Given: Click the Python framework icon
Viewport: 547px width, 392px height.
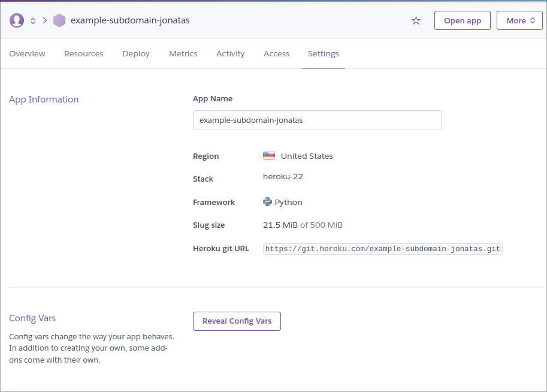Looking at the screenshot, I should pyautogui.click(x=267, y=202).
